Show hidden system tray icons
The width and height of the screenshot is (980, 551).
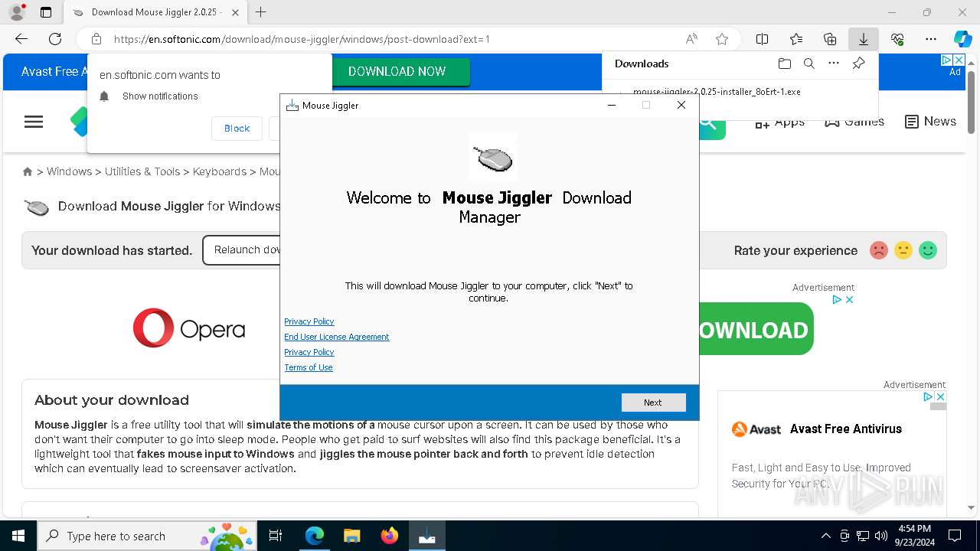[x=825, y=536]
